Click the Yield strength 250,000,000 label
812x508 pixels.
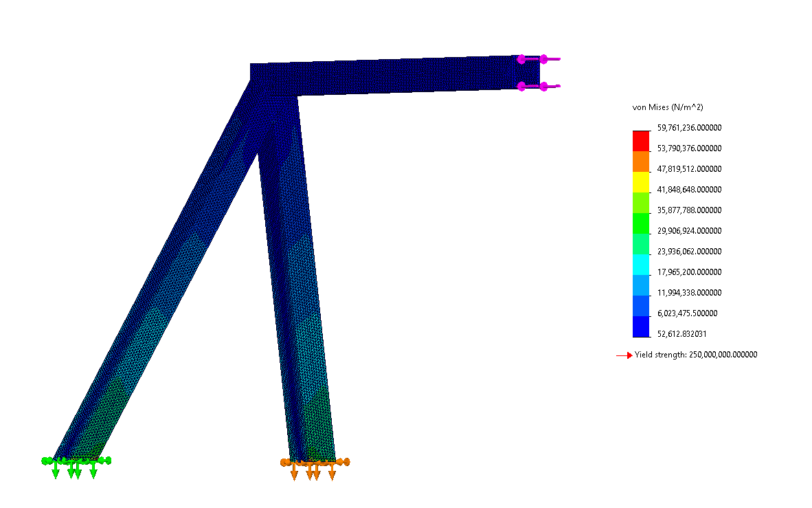coord(696,355)
